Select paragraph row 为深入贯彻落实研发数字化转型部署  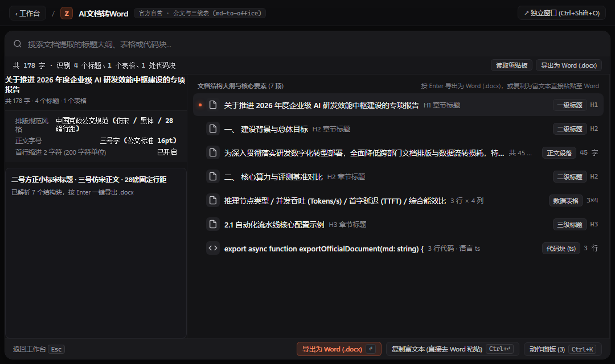point(398,153)
